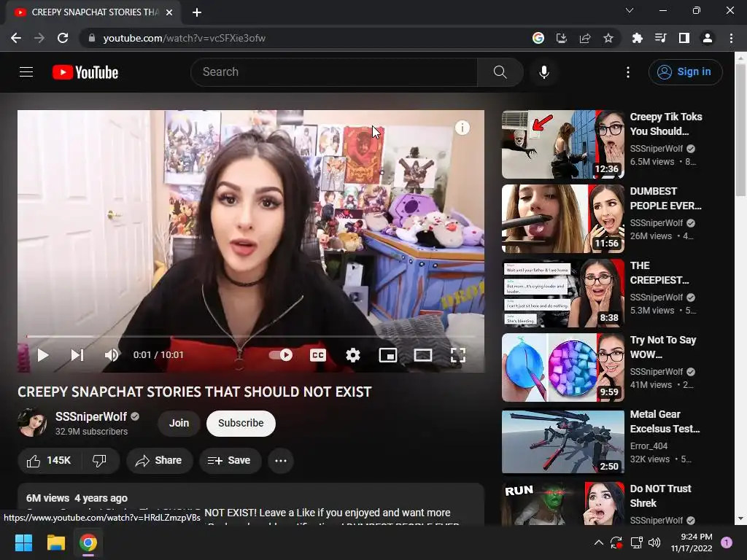Subscribe to SSSniperWolf
747x560 pixels.
tap(241, 424)
